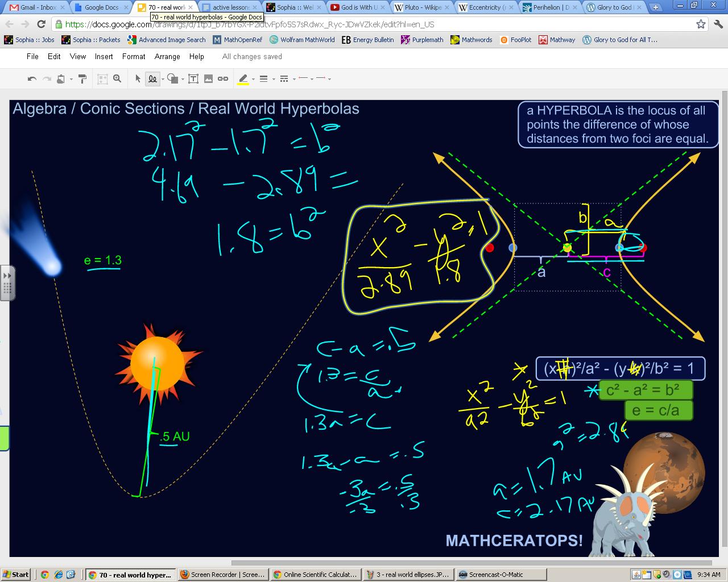Click the Line end arrowhead icon
The image size is (728, 582).
[x=321, y=78]
